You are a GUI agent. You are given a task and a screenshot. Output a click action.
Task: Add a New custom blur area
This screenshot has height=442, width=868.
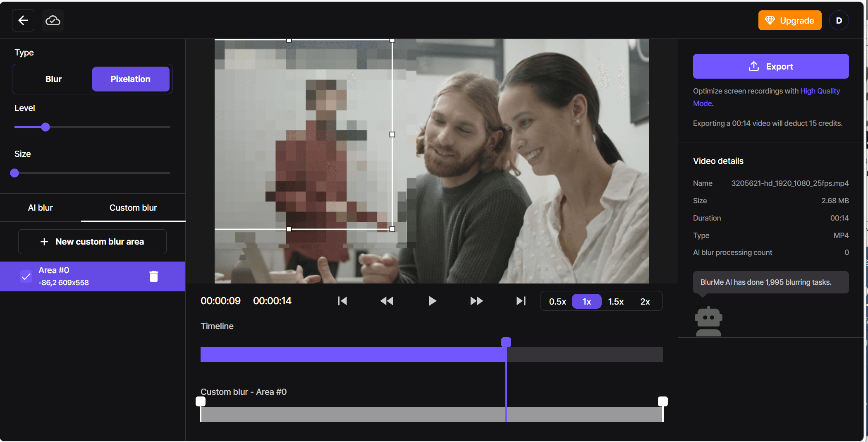(92, 242)
